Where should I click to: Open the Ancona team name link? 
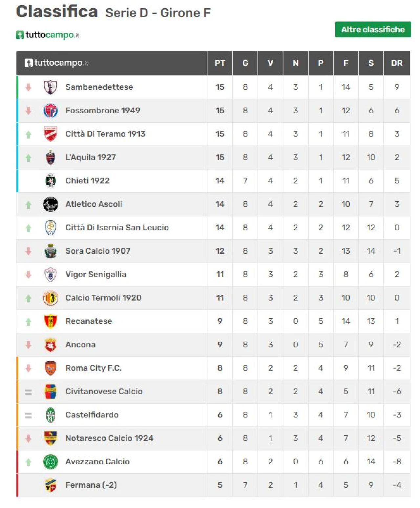click(80, 345)
